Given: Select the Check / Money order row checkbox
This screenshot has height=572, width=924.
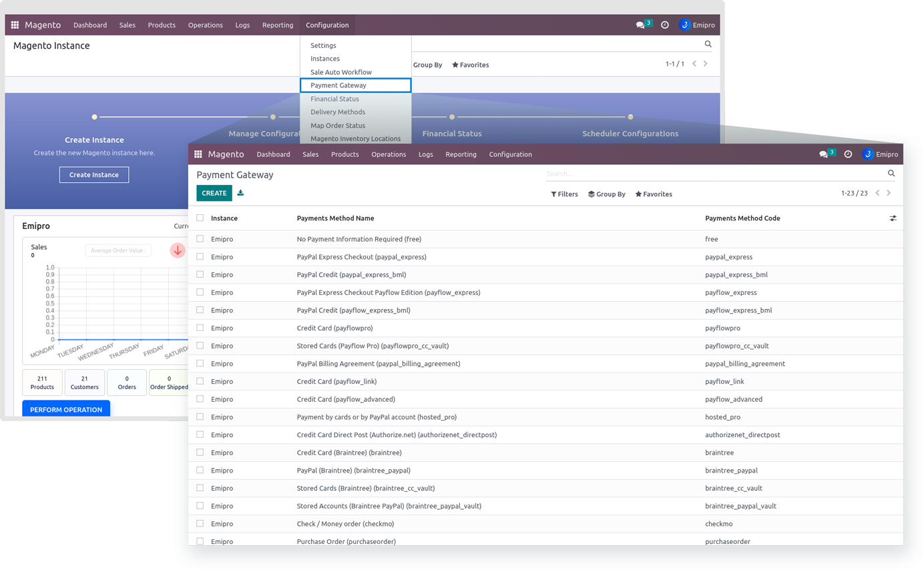Looking at the screenshot, I should click(x=200, y=524).
